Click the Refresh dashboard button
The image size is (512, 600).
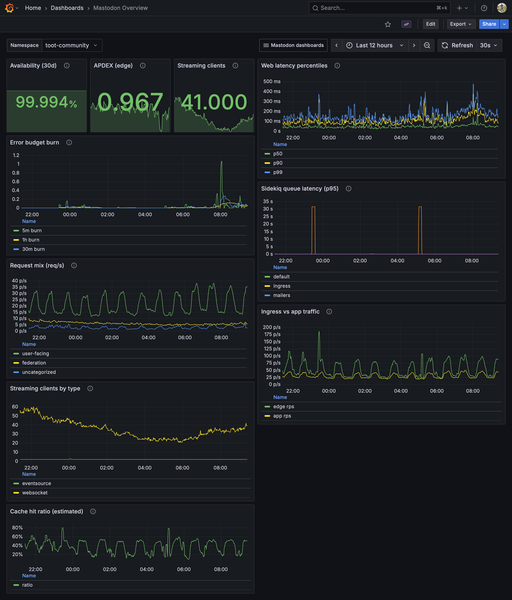(457, 45)
